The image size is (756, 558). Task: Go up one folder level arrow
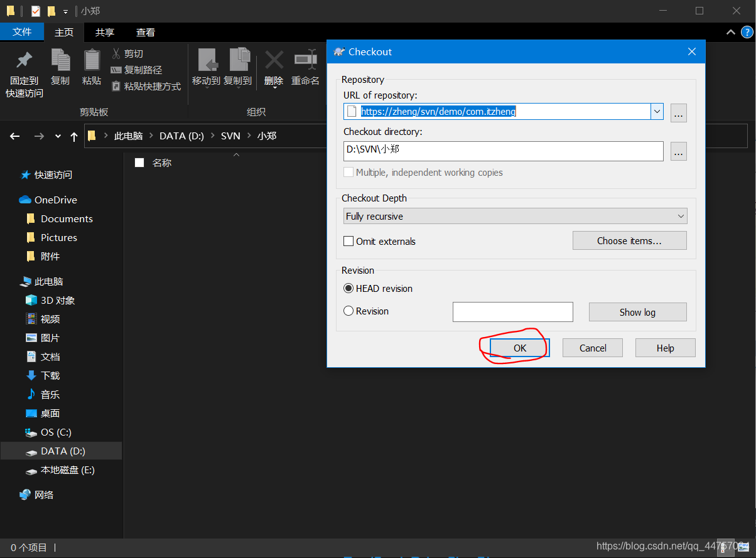click(x=74, y=136)
